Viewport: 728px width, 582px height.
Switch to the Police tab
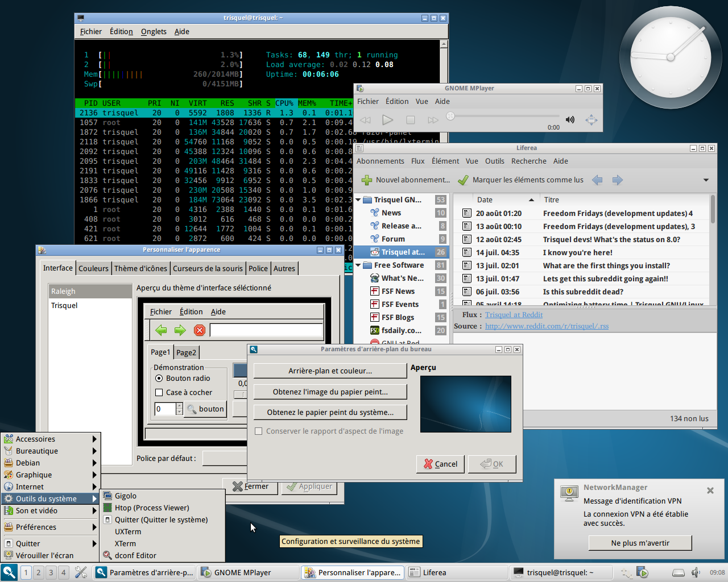coord(258,268)
